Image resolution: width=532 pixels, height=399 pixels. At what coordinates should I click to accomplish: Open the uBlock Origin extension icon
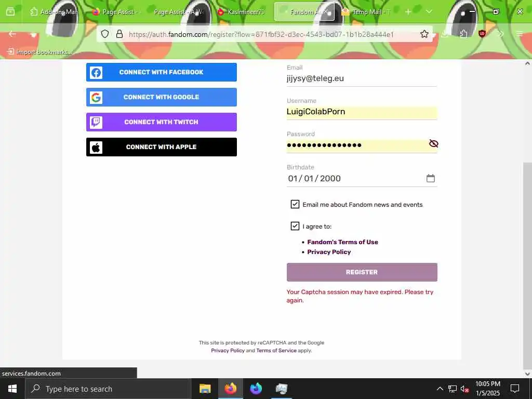coord(482,34)
